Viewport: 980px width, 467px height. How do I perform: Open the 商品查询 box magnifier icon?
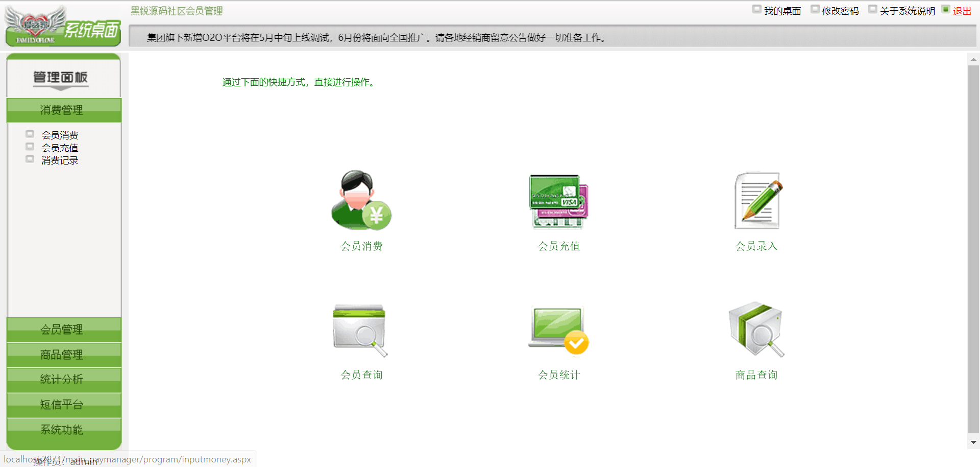point(756,330)
